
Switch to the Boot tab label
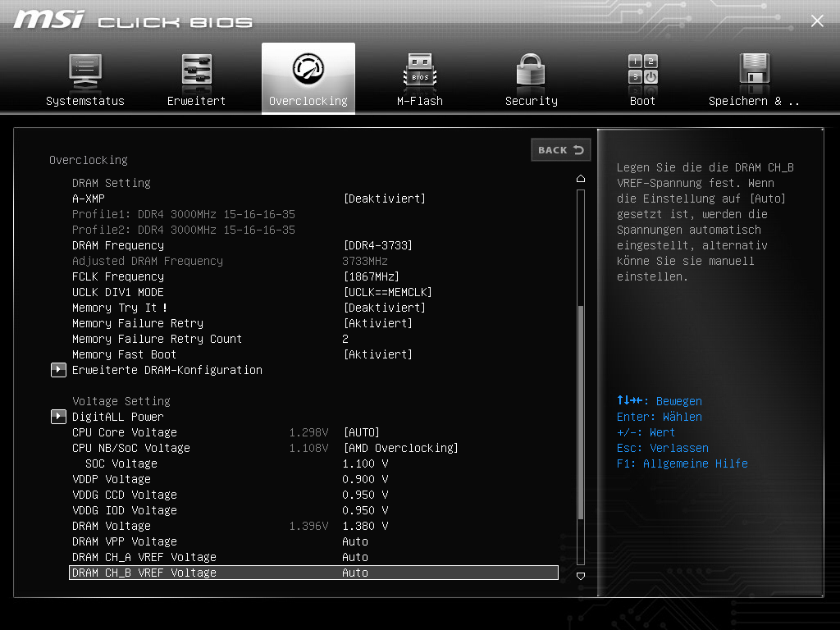pyautogui.click(x=643, y=101)
